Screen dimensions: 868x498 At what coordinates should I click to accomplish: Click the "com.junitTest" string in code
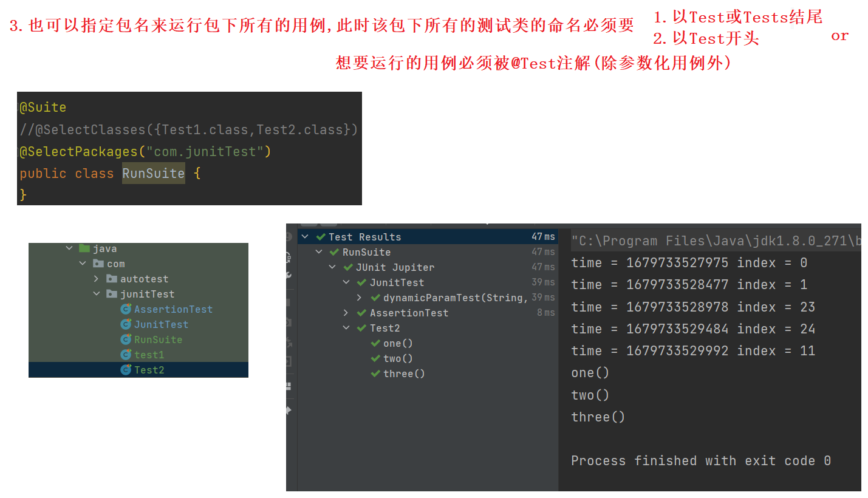click(x=205, y=152)
